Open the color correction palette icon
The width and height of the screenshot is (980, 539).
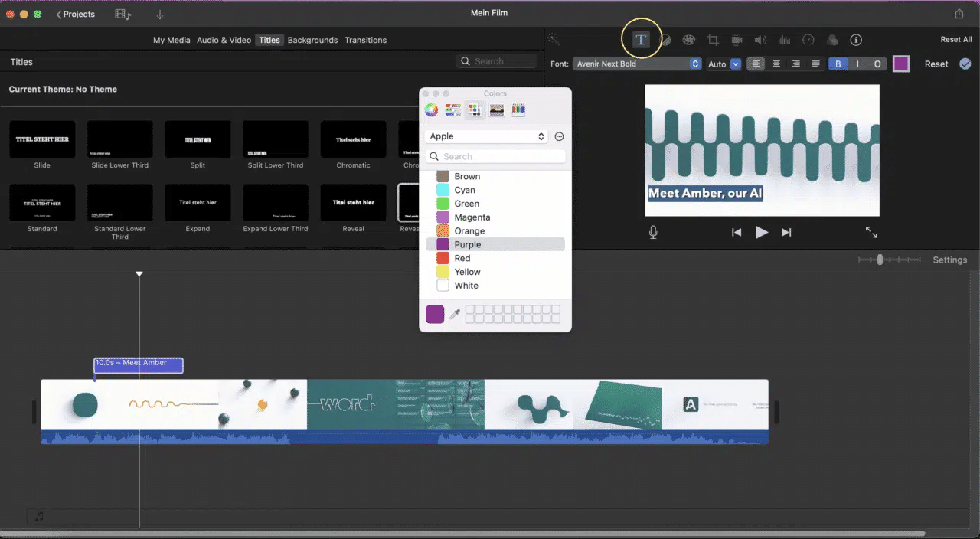[688, 40]
